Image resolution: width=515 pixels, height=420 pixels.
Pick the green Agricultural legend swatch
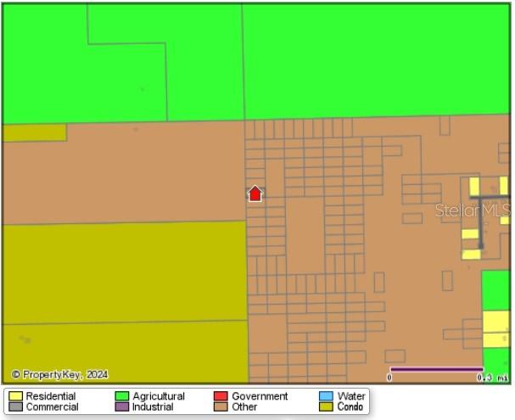121,396
